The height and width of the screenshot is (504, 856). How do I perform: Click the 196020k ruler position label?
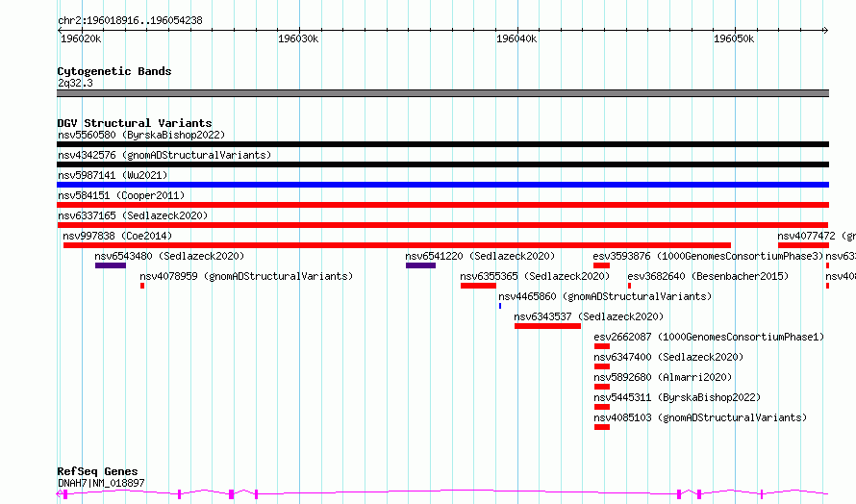click(x=81, y=38)
